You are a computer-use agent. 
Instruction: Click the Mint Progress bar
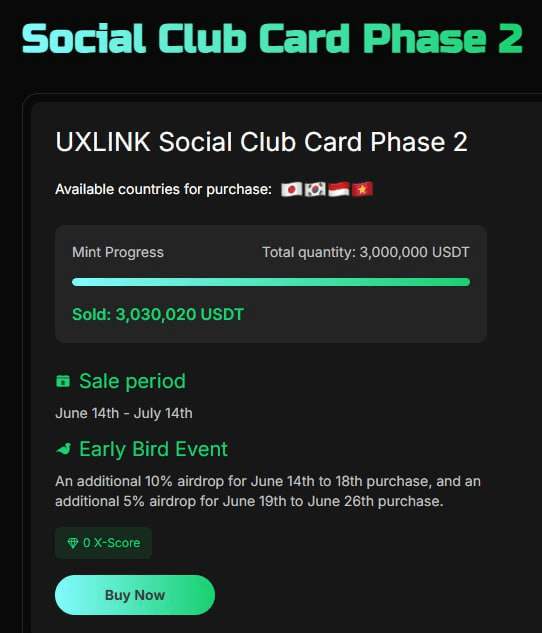[x=271, y=282]
